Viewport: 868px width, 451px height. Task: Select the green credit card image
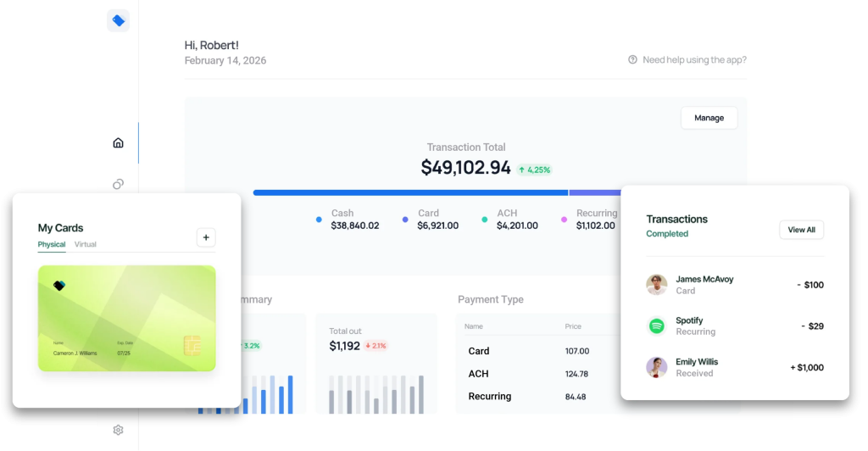point(127,318)
